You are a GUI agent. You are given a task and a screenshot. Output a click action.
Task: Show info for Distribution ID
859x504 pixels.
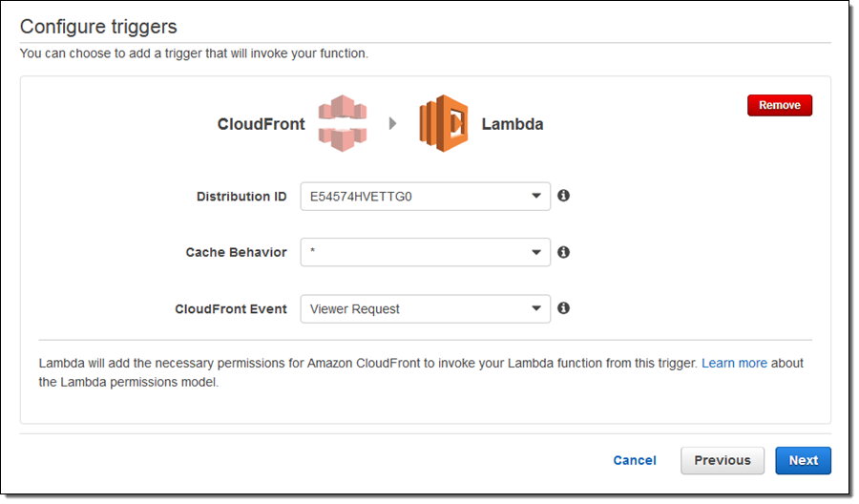(563, 196)
